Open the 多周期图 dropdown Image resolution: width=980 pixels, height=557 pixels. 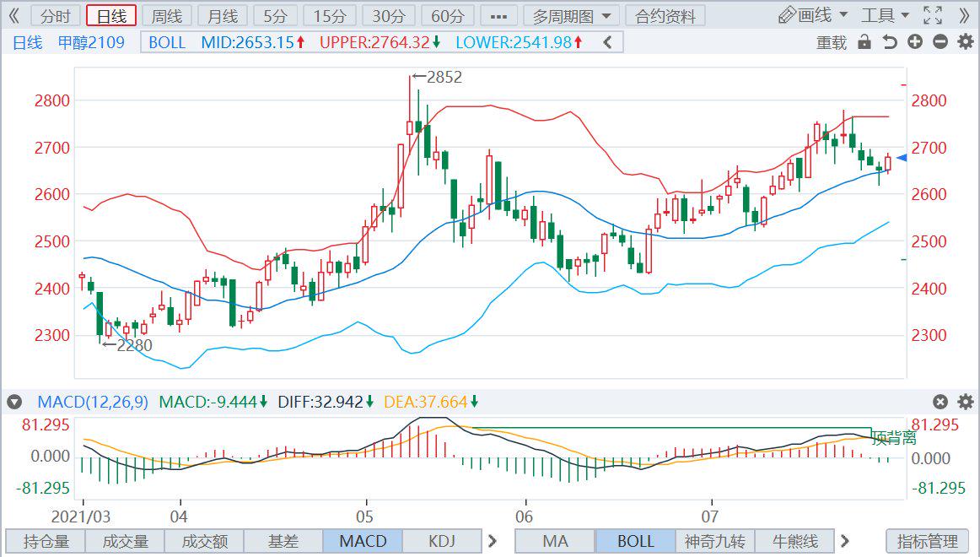click(x=571, y=15)
